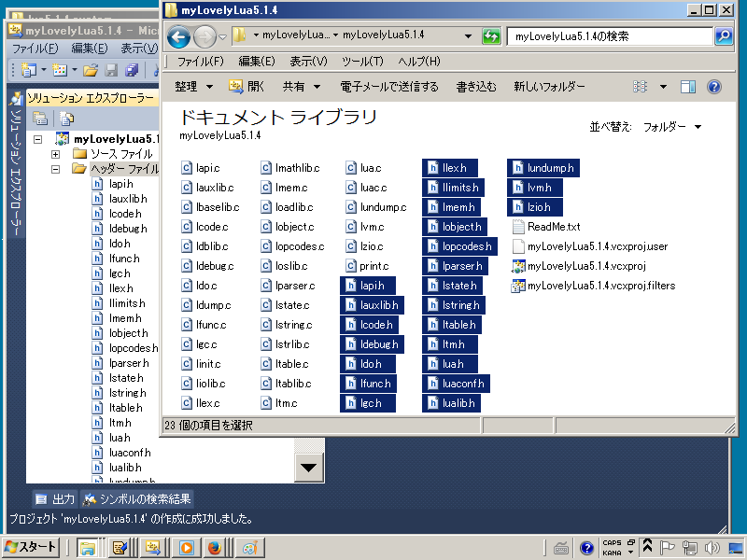747x560 pixels.
Task: Click the 開く button
Action: click(x=247, y=87)
